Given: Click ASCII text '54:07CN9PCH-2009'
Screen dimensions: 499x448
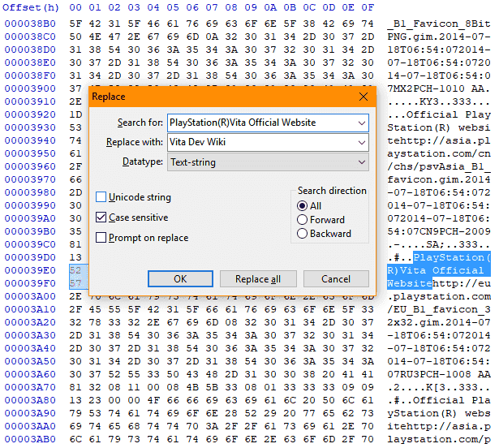Looking at the screenshot, I should 439,231.
